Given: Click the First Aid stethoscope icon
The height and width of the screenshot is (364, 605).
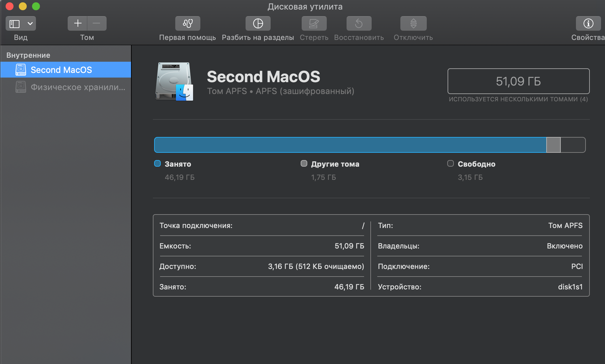Looking at the screenshot, I should pos(187,23).
